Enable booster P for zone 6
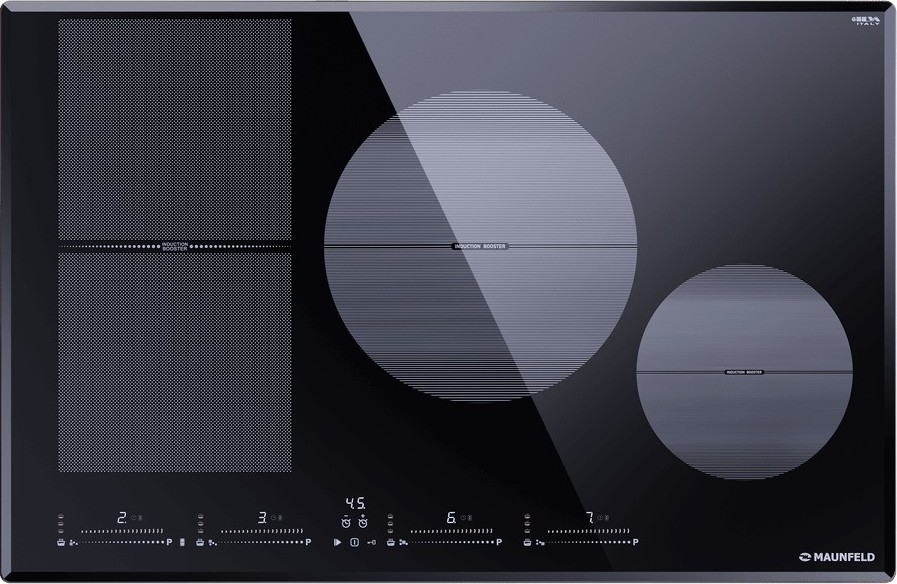 click(x=498, y=542)
